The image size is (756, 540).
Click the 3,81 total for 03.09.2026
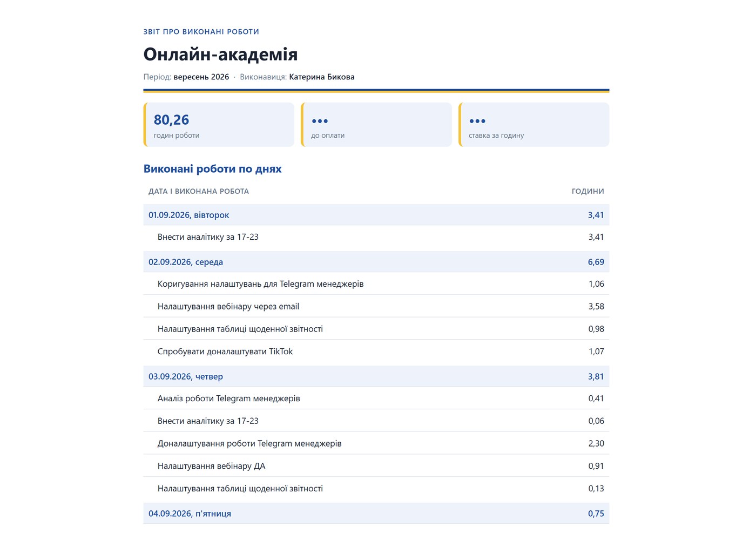pos(596,376)
